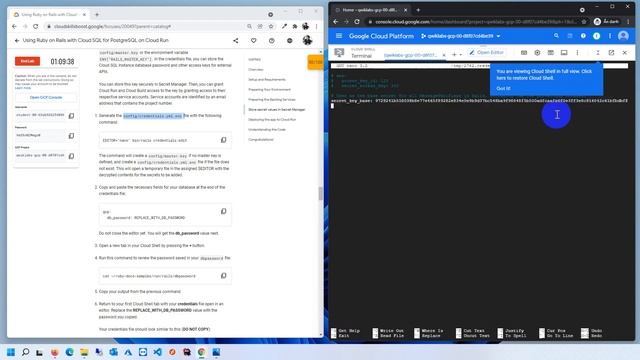
Task: Jump to Preparing the Backing Services in outline
Action: pos(272,100)
